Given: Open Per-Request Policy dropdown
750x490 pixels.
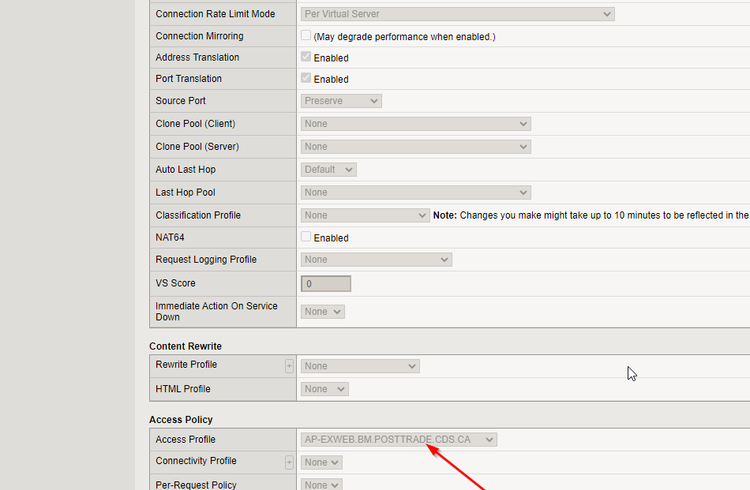Looking at the screenshot, I should point(323,484).
